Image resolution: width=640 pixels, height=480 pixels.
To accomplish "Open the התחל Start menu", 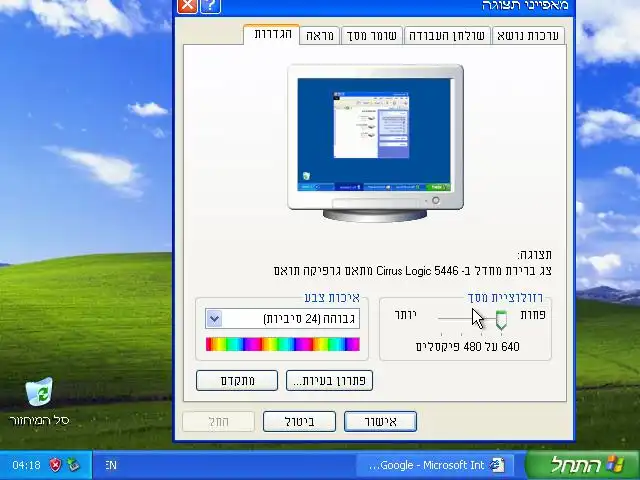I will (x=583, y=465).
